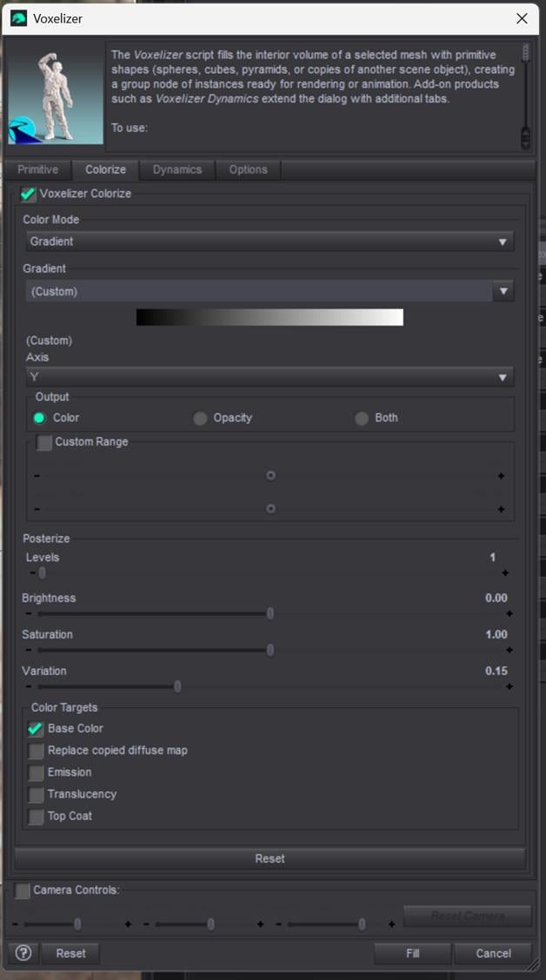Click the Variation slider handle
546x980 pixels.
[177, 686]
